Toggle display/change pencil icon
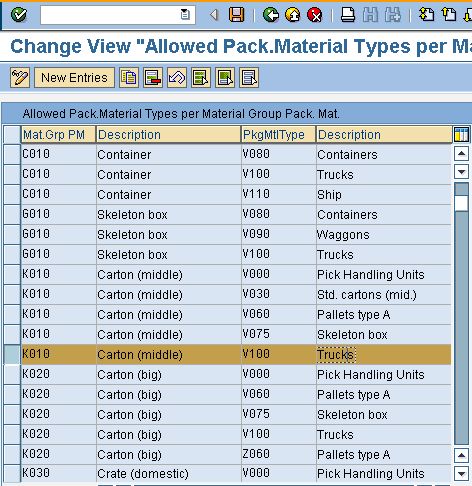This screenshot has height=486, width=472. pyautogui.click(x=20, y=78)
